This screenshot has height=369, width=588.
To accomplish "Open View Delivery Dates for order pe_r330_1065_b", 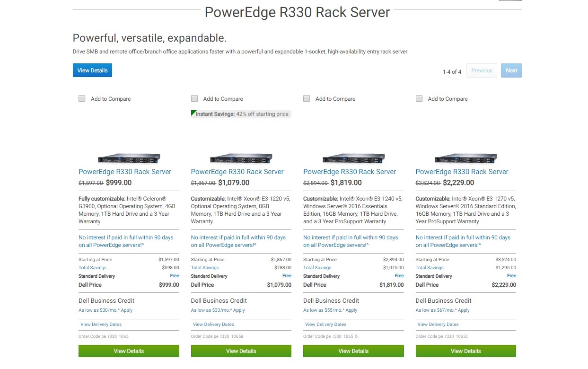I will [325, 325].
